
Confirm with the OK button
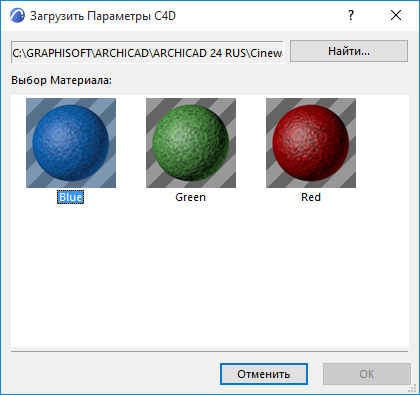coord(367,374)
